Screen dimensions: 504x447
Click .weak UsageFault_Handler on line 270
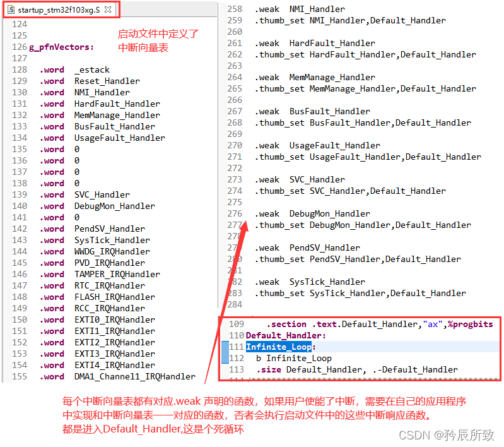[x=317, y=146]
